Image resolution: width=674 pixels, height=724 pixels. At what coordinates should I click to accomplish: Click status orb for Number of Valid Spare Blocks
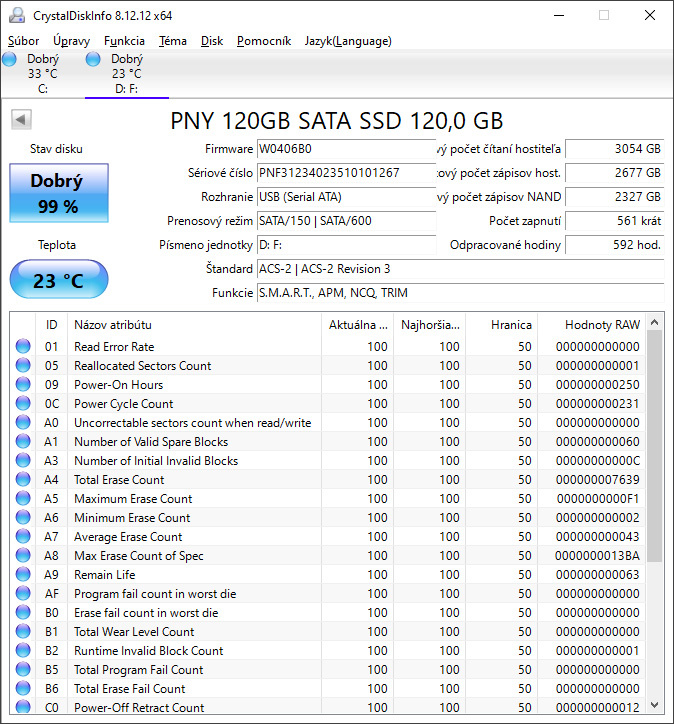click(x=23, y=441)
